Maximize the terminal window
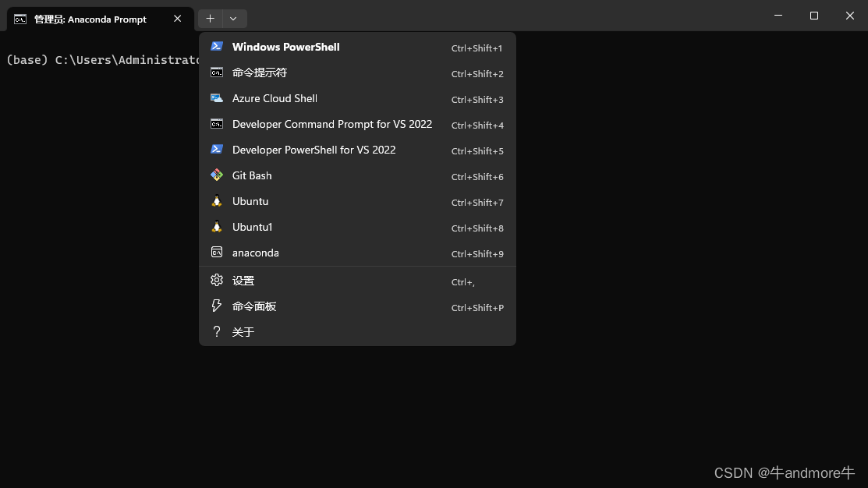The width and height of the screenshot is (868, 488). coord(813,16)
